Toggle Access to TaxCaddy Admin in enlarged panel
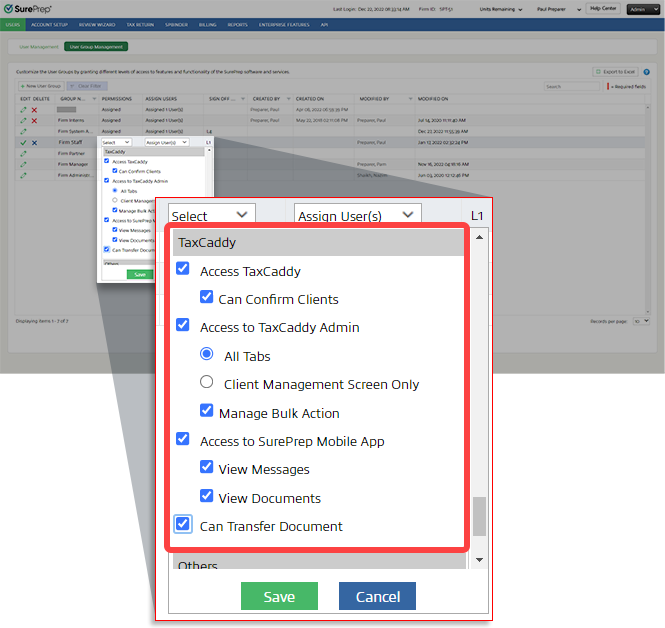 coord(183,325)
